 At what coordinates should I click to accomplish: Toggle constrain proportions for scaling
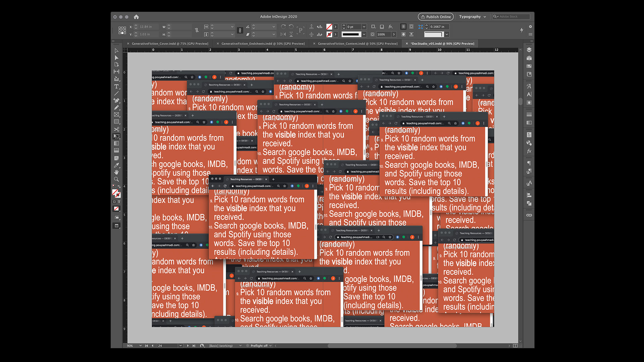point(240,31)
